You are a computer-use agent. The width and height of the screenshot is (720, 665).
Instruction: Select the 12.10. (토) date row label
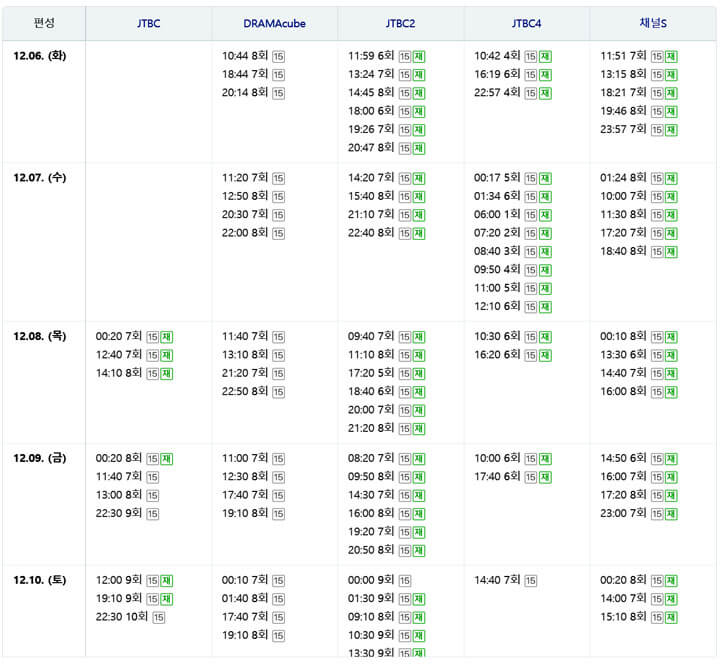[x=40, y=580]
